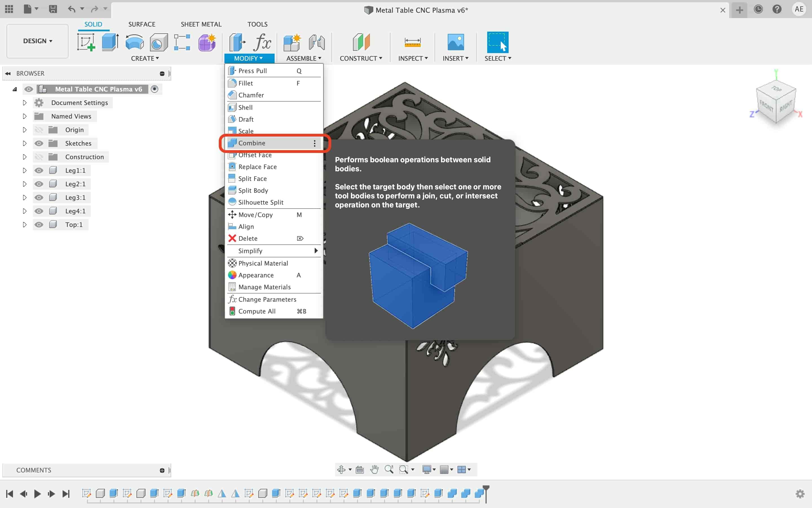
Task: Select the Extrude tool icon
Action: coord(110,42)
